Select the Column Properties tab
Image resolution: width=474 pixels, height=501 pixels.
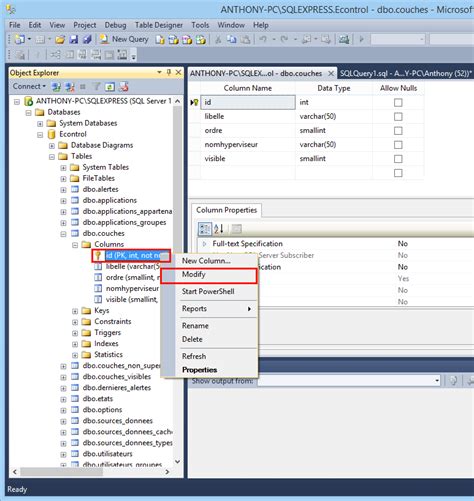[227, 210]
